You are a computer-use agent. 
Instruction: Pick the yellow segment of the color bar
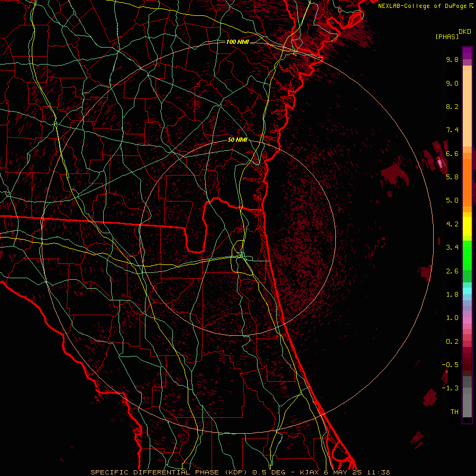coord(467,226)
